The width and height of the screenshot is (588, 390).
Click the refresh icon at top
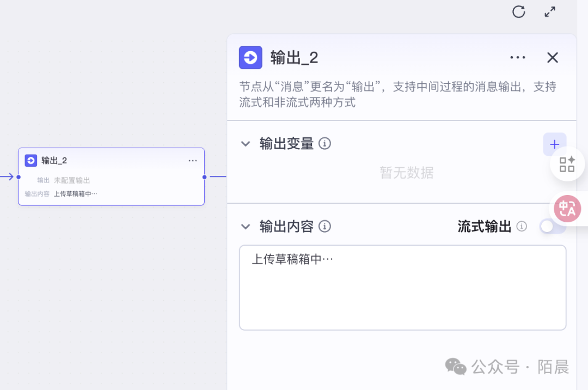[519, 12]
